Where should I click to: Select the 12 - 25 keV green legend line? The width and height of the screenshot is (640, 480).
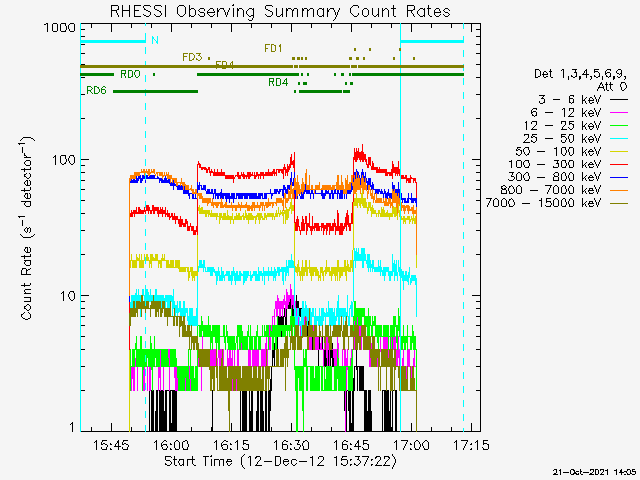tap(619, 125)
